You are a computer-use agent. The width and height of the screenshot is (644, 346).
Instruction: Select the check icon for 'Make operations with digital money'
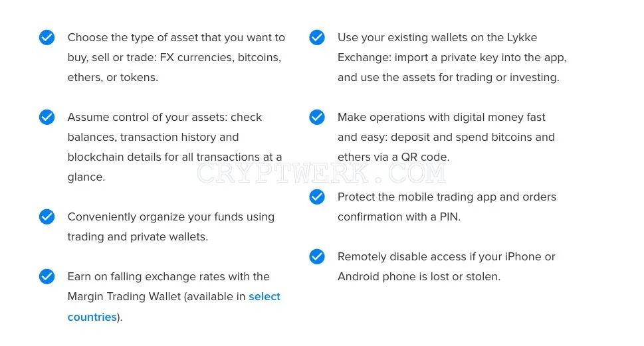click(317, 117)
